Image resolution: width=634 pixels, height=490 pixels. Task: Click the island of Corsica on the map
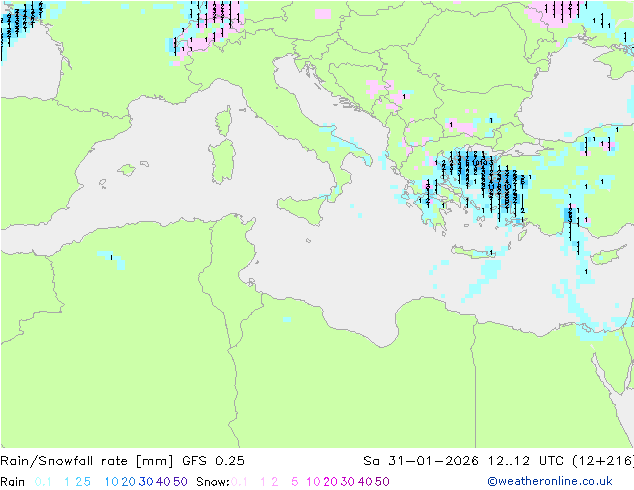[224, 121]
